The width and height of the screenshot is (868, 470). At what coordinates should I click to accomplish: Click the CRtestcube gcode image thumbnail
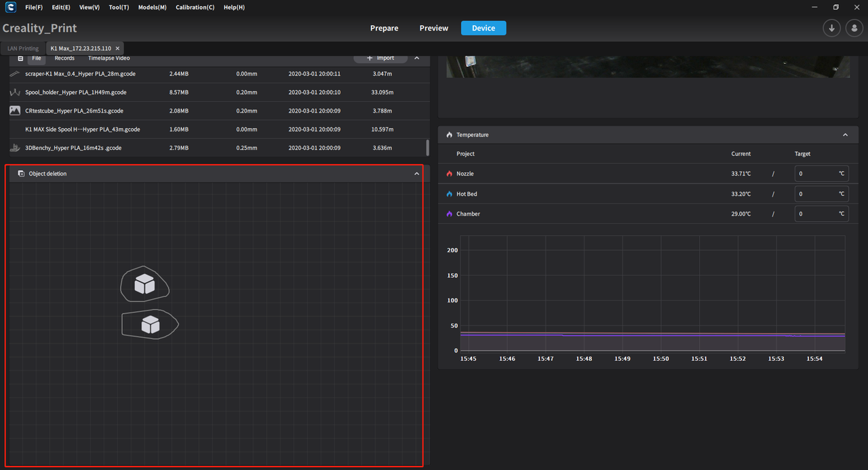coord(15,111)
